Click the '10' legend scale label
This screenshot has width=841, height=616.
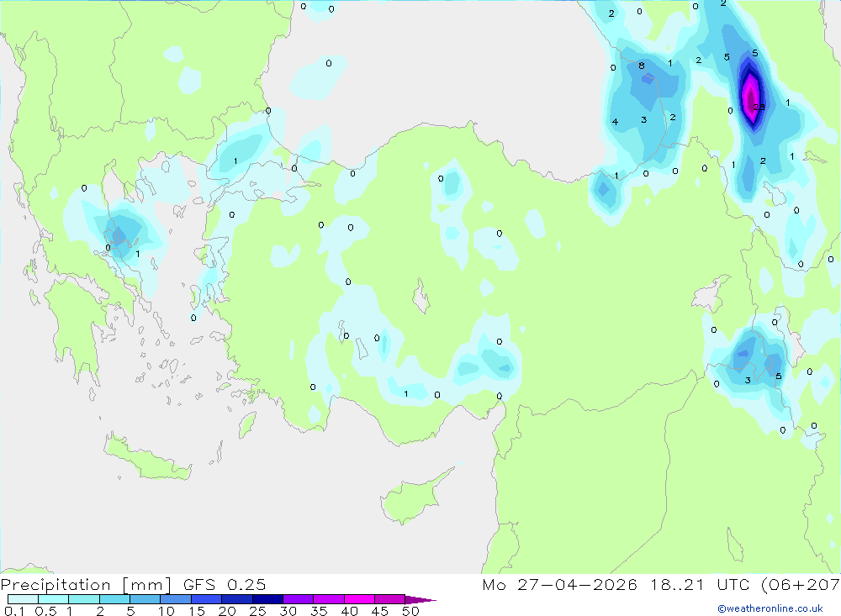(167, 611)
